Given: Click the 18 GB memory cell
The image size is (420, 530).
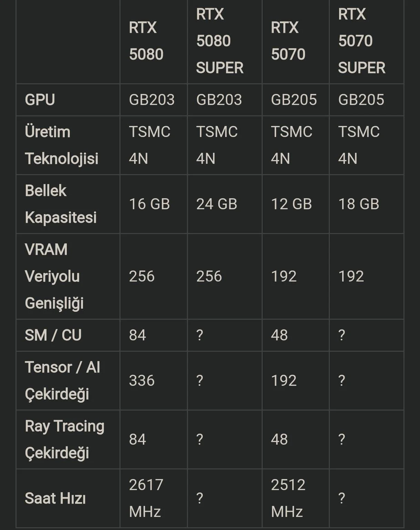Looking at the screenshot, I should [358, 204].
